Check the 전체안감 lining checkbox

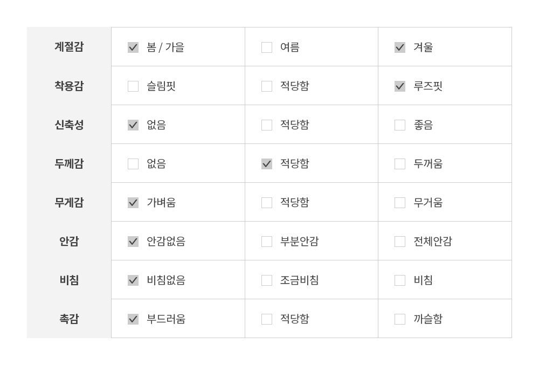400,242
